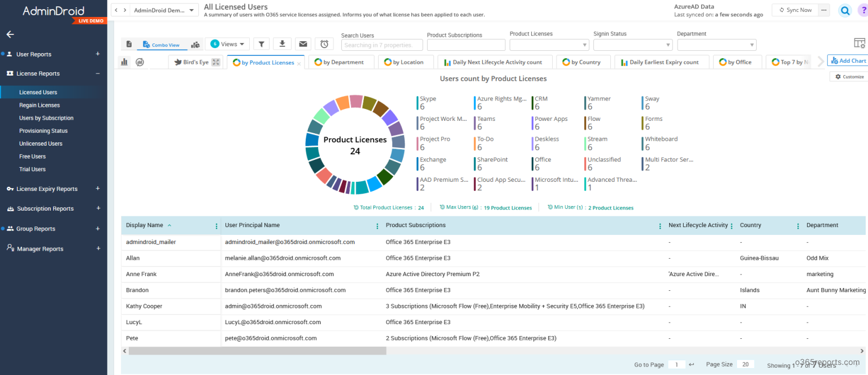Open Department filter dropdown
Viewport: 868px width, 375px height.
pos(717,45)
